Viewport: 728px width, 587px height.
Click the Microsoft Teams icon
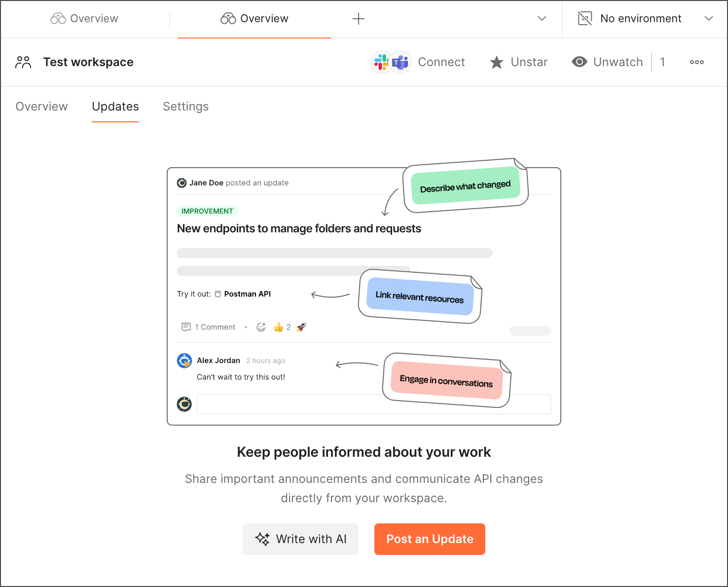400,62
